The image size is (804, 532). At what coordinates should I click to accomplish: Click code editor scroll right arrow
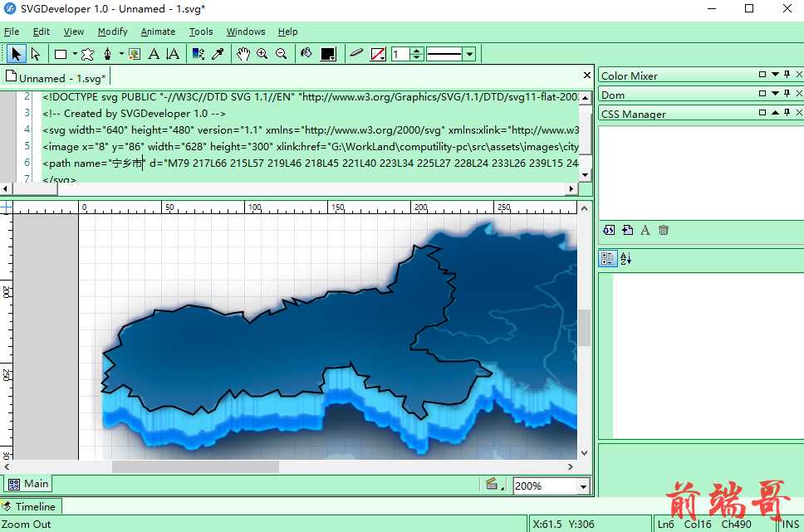click(x=571, y=188)
